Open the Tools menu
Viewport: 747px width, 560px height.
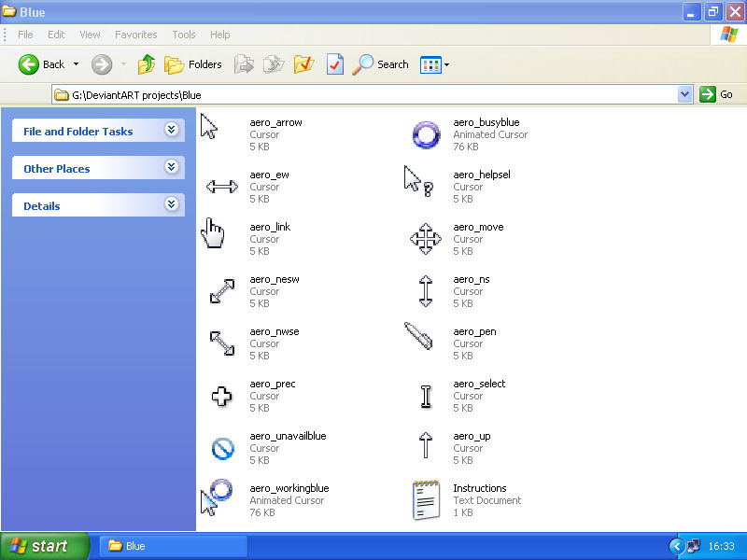[x=183, y=35]
